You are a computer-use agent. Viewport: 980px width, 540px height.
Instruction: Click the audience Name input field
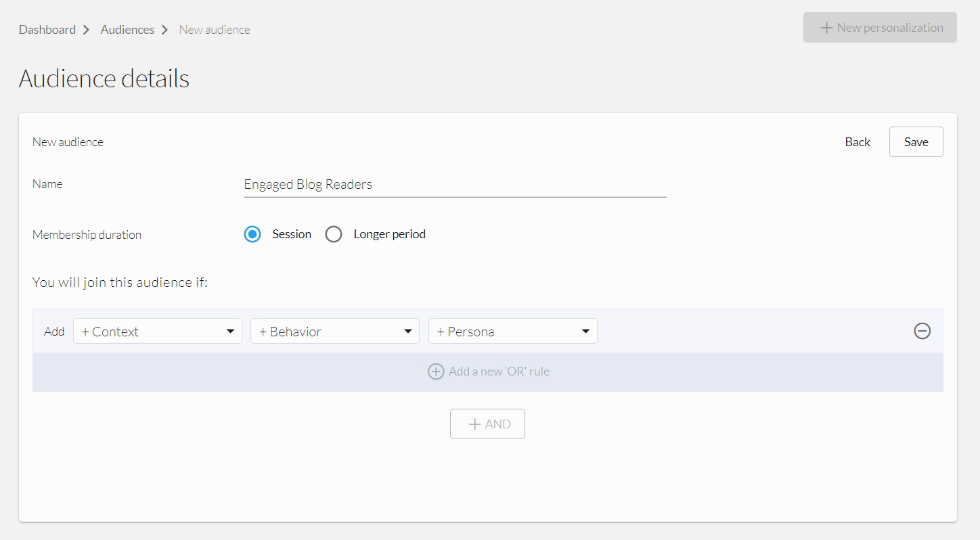tap(455, 185)
